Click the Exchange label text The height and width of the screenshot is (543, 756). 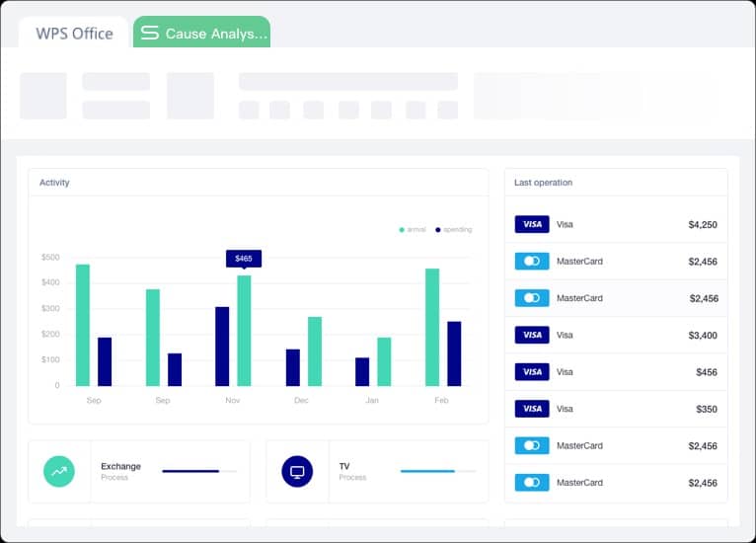[120, 466]
